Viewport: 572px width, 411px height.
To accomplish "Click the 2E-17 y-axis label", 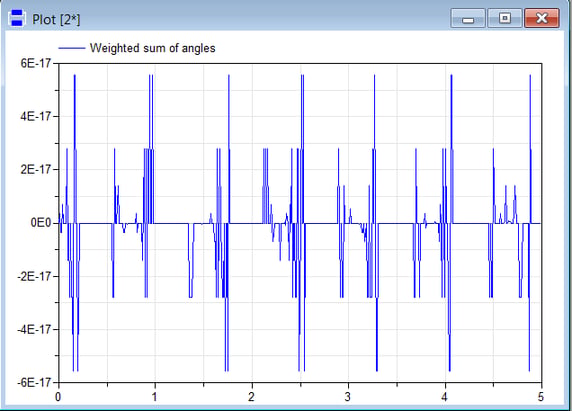I will tap(35, 170).
